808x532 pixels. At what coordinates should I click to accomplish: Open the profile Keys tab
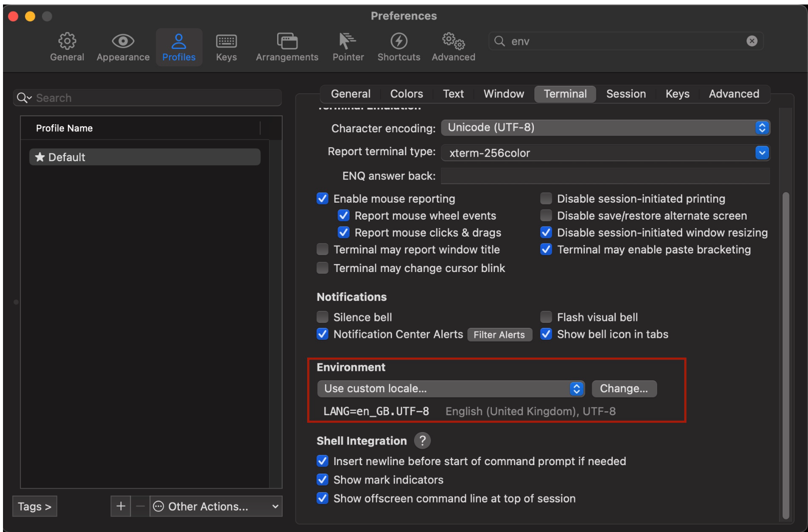tap(677, 94)
